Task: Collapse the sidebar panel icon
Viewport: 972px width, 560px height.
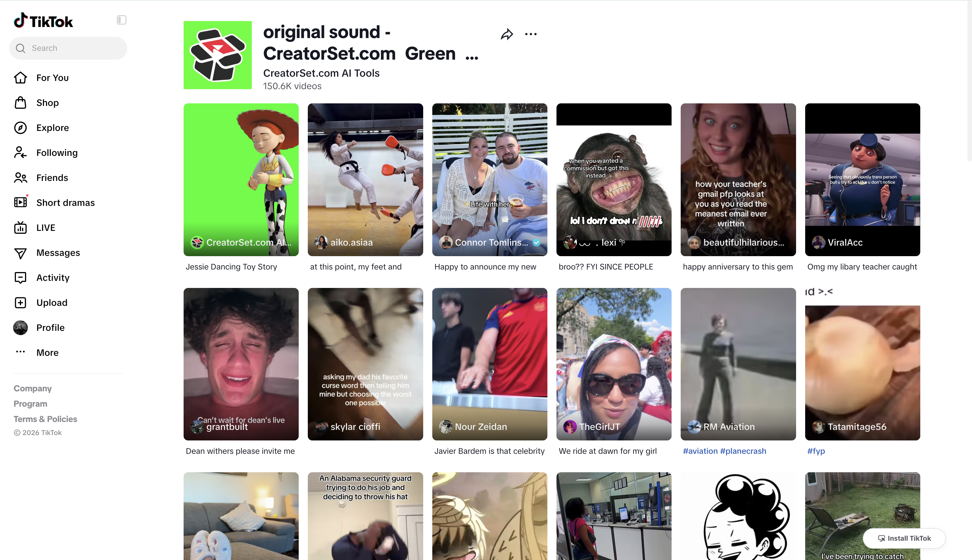Action: [121, 20]
